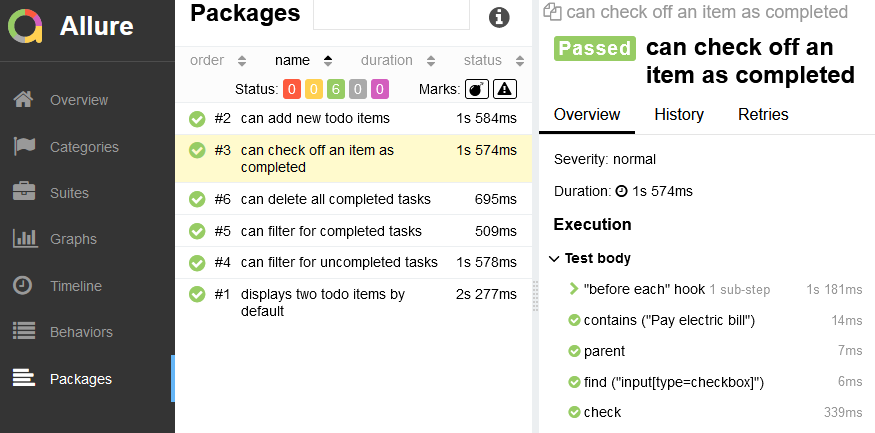This screenshot has width=875, height=433.
Task: Click the Packages search input field
Action: point(391,14)
